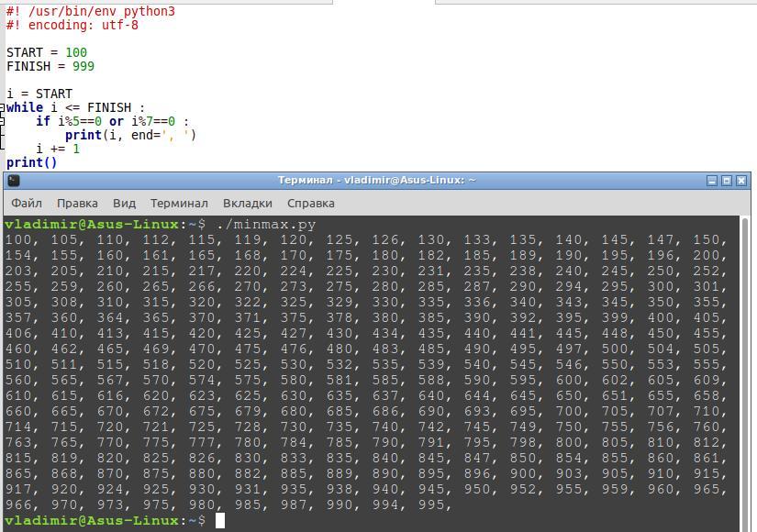Click the terminal title bar text
757x532 pixels.
point(376,180)
